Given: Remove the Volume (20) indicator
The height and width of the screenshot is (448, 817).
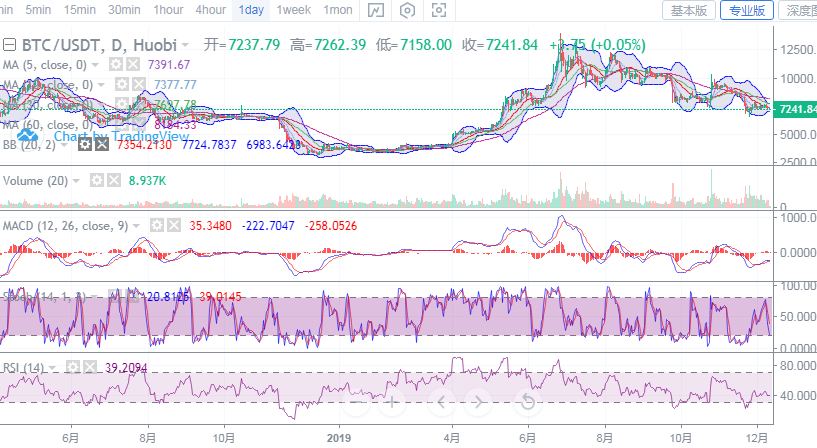Looking at the screenshot, I should pyautogui.click(x=114, y=181).
